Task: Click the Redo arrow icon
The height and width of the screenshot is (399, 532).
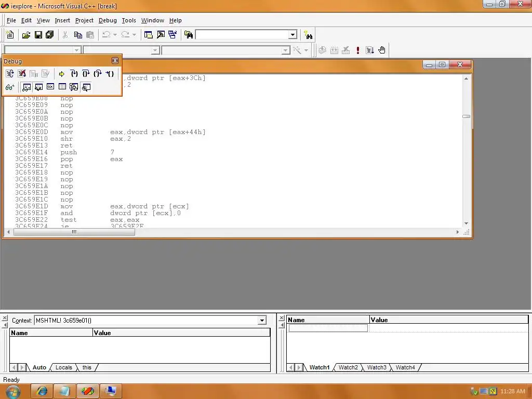Action: pyautogui.click(x=125, y=35)
